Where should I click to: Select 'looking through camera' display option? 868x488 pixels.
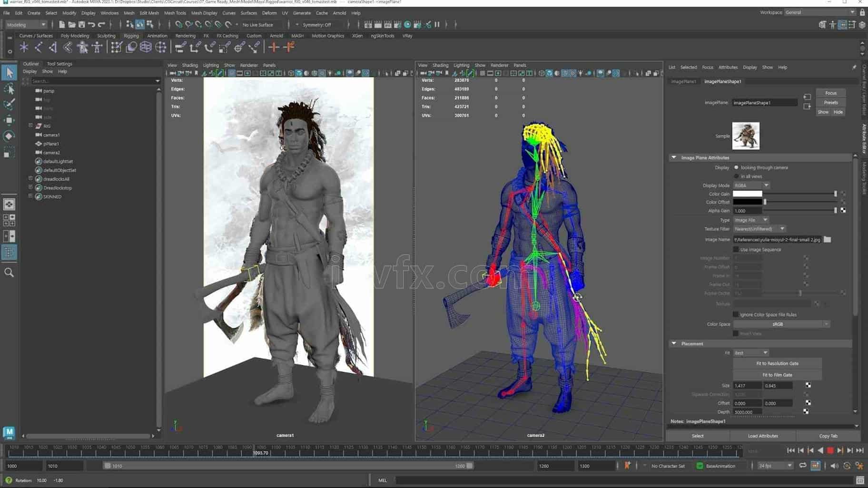736,167
